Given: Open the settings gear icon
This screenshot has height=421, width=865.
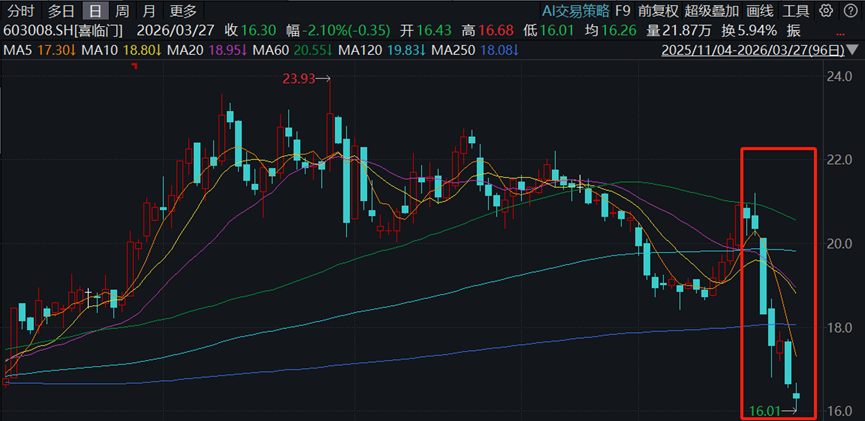Looking at the screenshot, I should [x=825, y=10].
